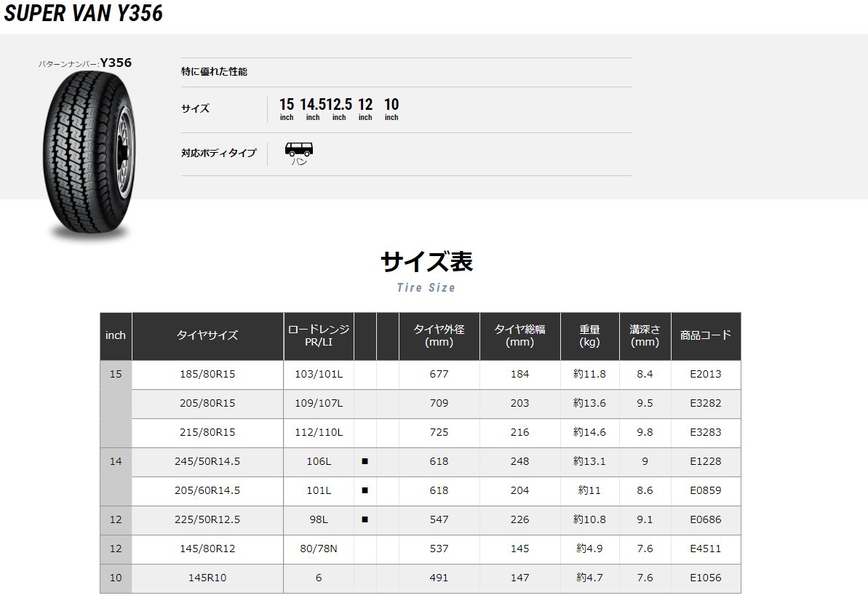868x614 pixels.
Task: Click the ロードレンジ PR/LI column header
Action: point(319,335)
